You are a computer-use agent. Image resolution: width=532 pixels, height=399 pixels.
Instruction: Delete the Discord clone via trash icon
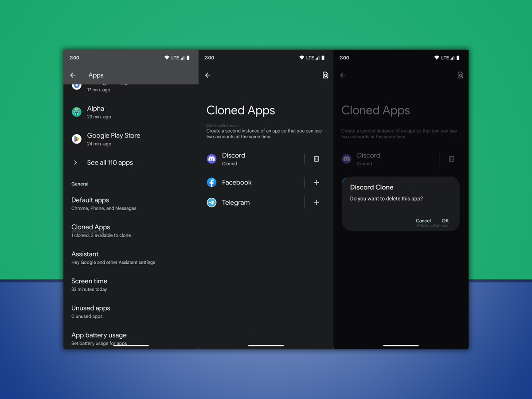pyautogui.click(x=317, y=159)
